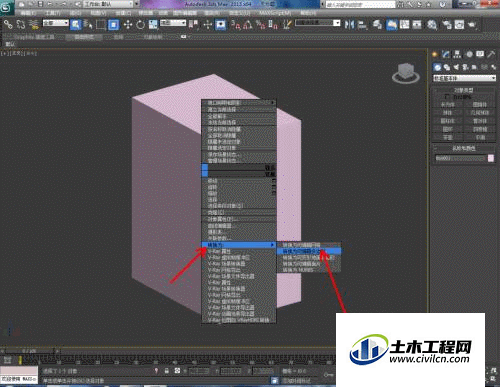Click the viewport label menu at top-left
Image resolution: width=500 pixels, height=387 pixels.
point(19,53)
